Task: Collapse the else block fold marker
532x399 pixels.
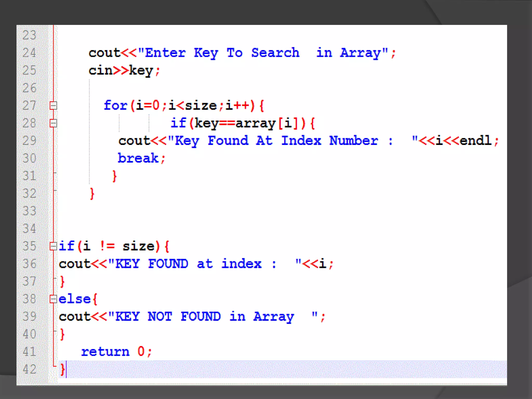Action: click(x=53, y=299)
